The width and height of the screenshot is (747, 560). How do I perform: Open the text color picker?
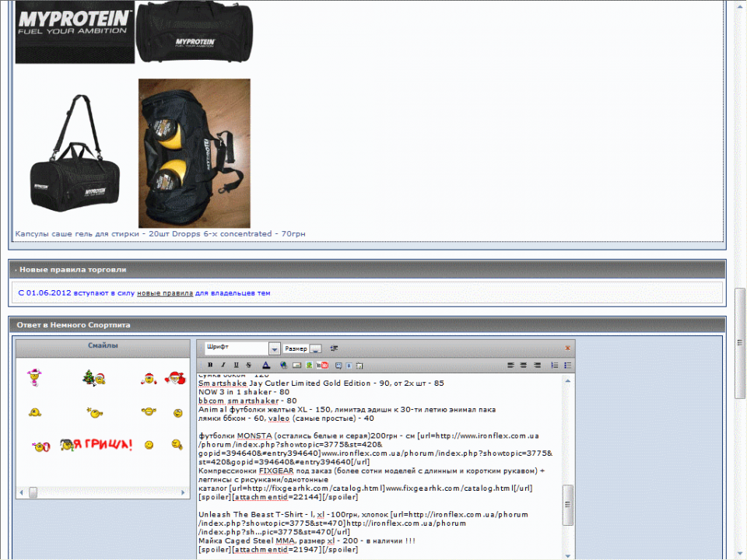(x=265, y=365)
